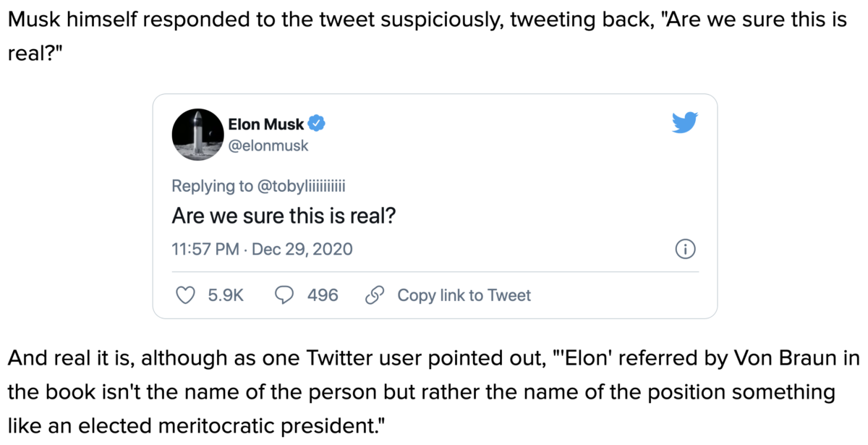
Task: Open the @tobyliiiiiiiiii mention link
Action: [302, 186]
